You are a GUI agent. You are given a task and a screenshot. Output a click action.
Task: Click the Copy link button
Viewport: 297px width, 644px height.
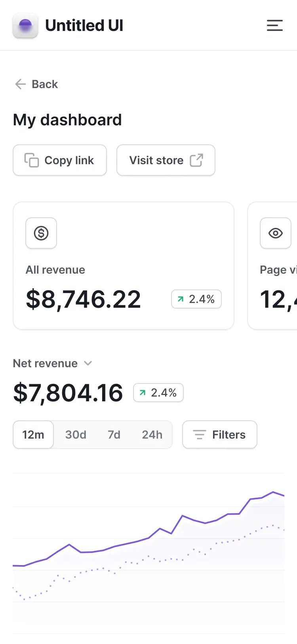[60, 160]
